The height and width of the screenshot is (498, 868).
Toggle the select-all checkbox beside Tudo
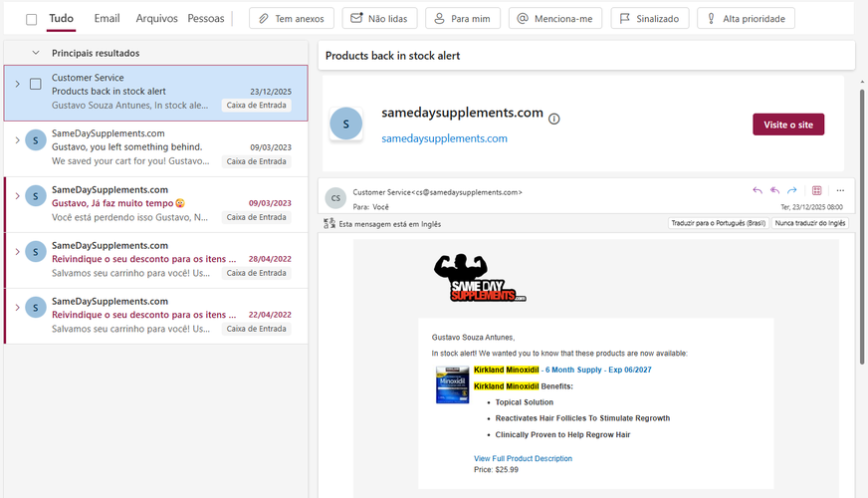32,19
